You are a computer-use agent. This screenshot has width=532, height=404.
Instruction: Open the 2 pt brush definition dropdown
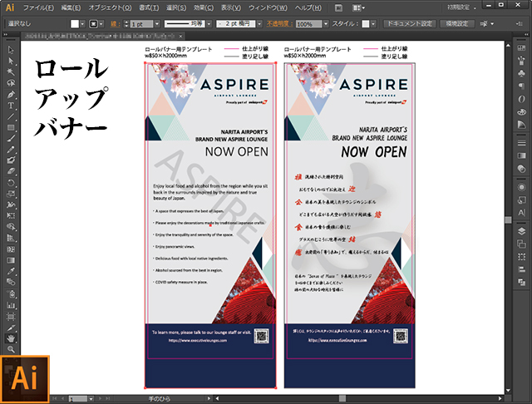coord(259,24)
